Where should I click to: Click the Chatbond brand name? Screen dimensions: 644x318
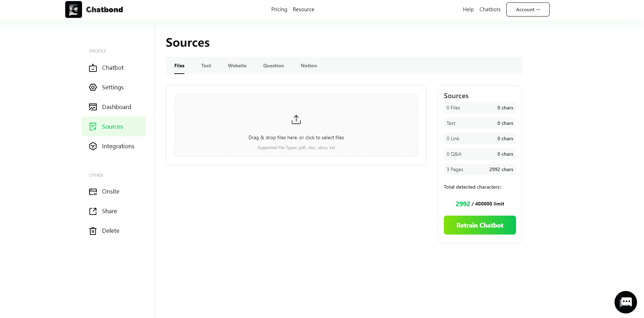(x=104, y=9)
